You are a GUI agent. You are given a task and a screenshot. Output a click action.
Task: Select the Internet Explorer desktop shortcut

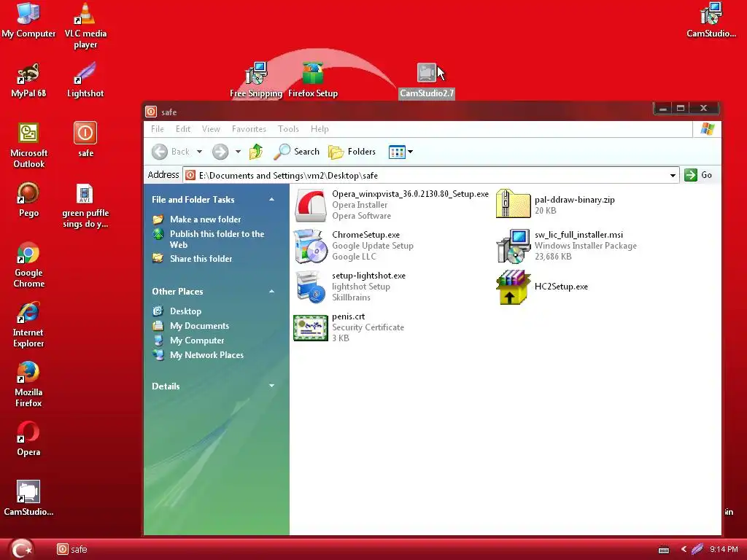pos(28,324)
